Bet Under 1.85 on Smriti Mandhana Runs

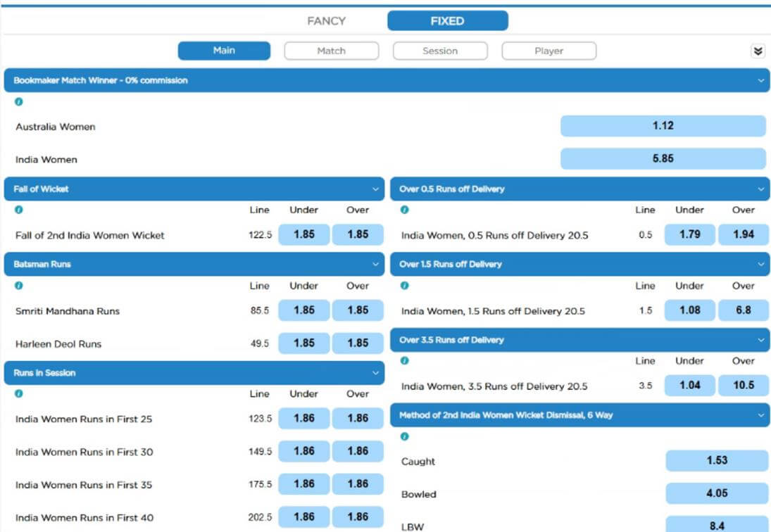(x=303, y=310)
